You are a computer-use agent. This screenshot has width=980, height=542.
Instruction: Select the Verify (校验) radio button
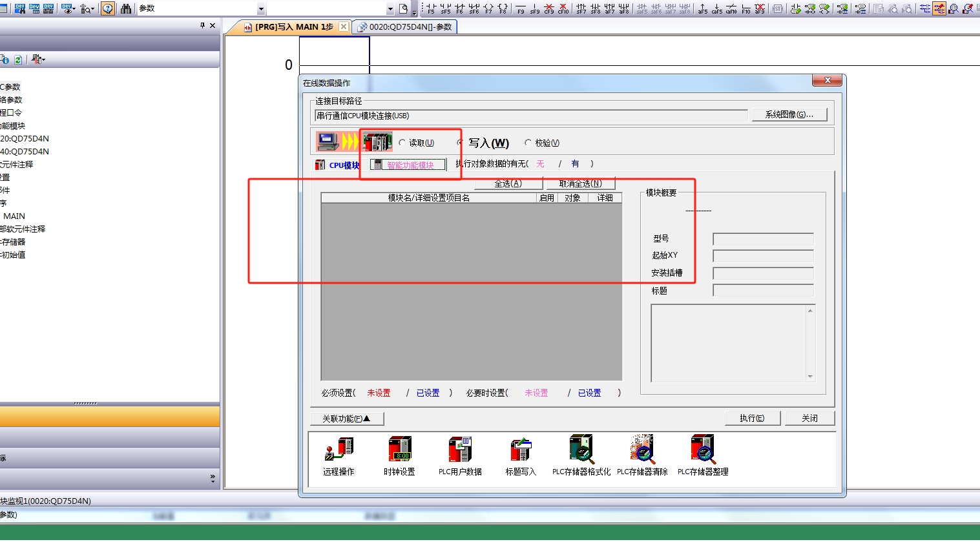pyautogui.click(x=528, y=143)
